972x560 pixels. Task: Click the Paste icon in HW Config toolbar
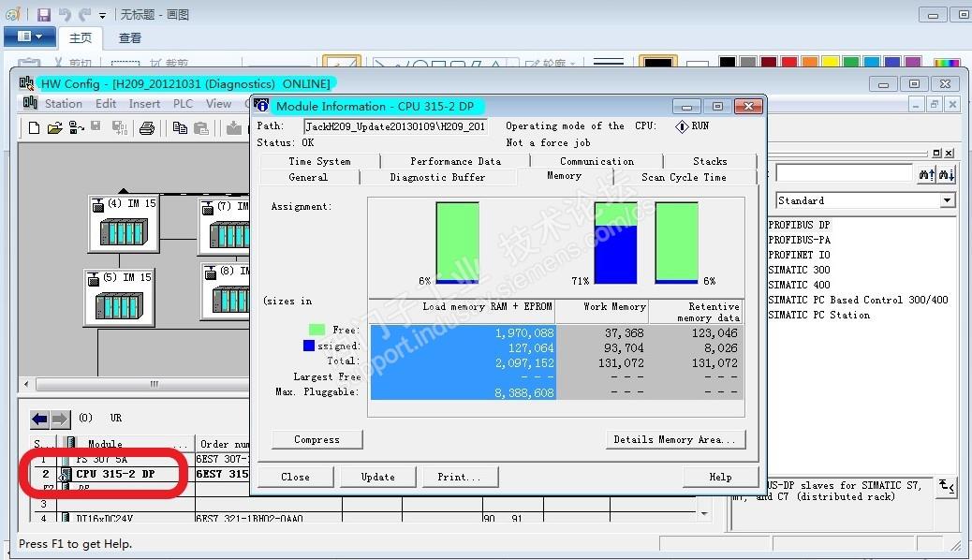pyautogui.click(x=201, y=127)
